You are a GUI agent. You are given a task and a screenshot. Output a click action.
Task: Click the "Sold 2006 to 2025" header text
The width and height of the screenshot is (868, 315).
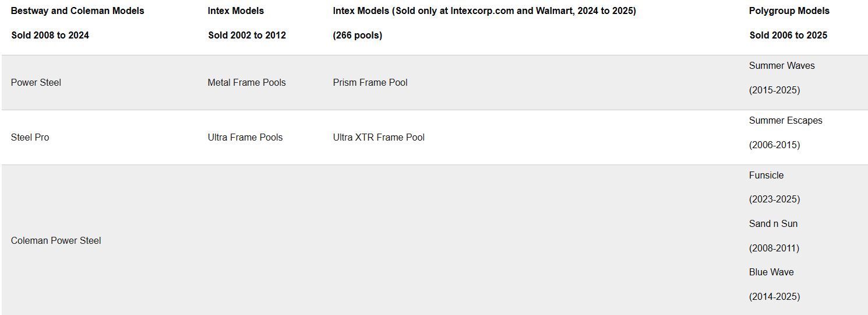tap(788, 35)
